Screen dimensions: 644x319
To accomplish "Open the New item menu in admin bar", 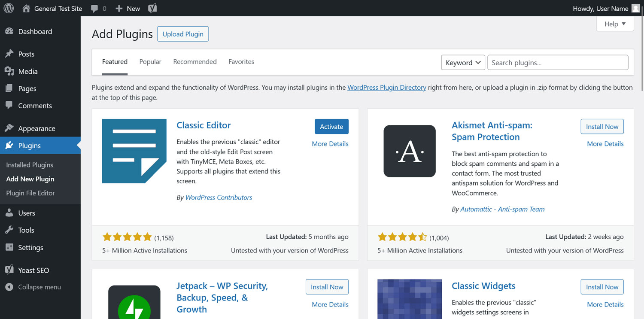I will click(127, 8).
